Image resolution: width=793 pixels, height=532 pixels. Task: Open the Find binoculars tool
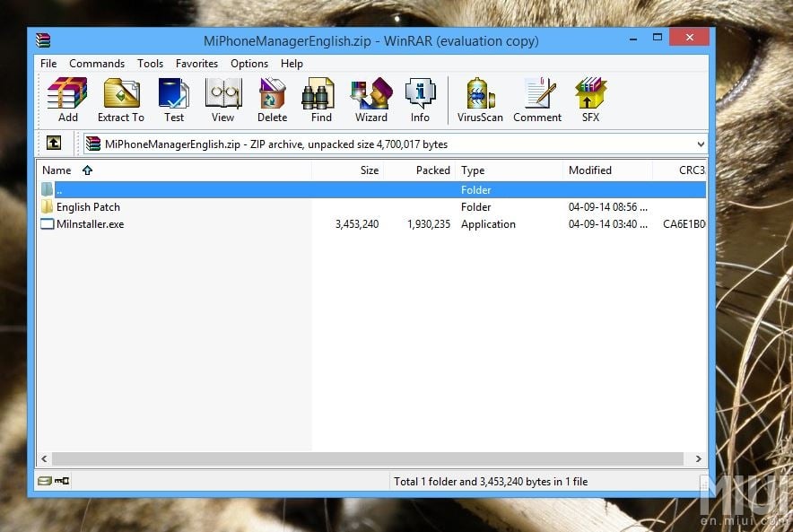coord(321,100)
